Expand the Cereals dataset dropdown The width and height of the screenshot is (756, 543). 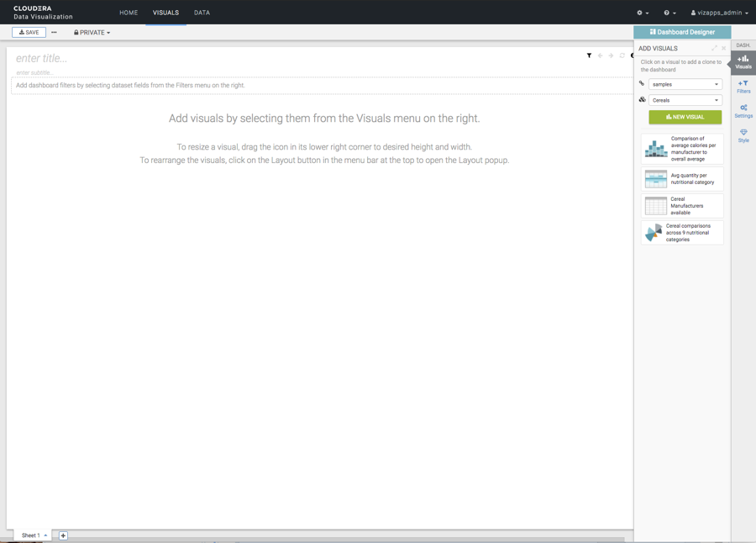coord(685,100)
